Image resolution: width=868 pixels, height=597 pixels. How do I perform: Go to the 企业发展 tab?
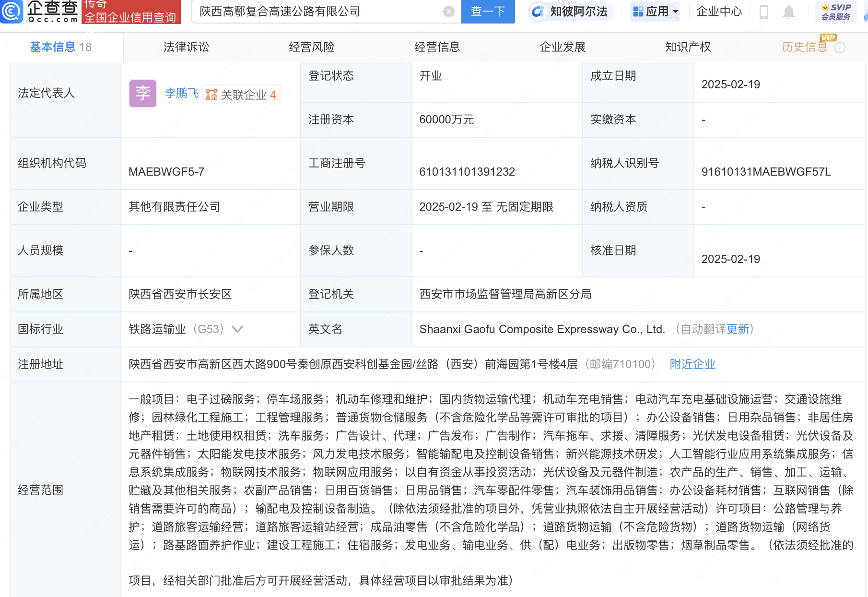(x=563, y=47)
